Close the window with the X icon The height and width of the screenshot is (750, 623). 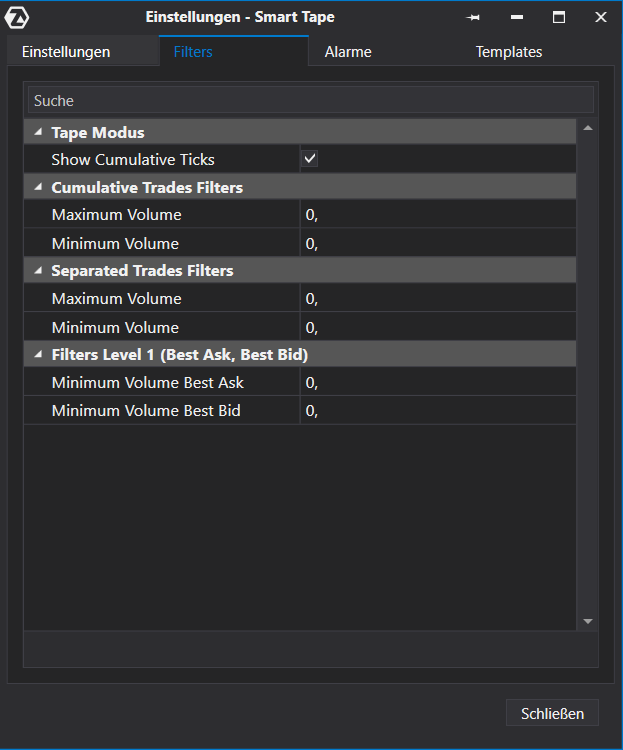[x=601, y=18]
